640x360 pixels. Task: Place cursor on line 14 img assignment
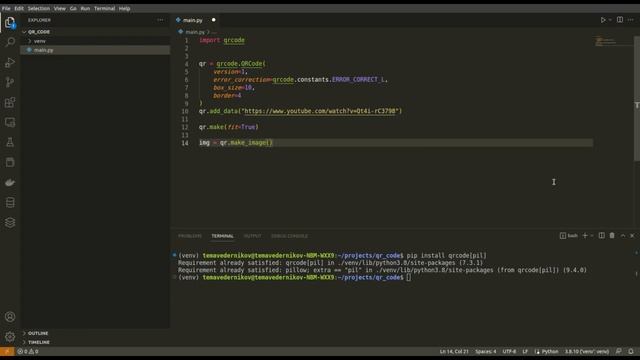pyautogui.click(x=236, y=142)
